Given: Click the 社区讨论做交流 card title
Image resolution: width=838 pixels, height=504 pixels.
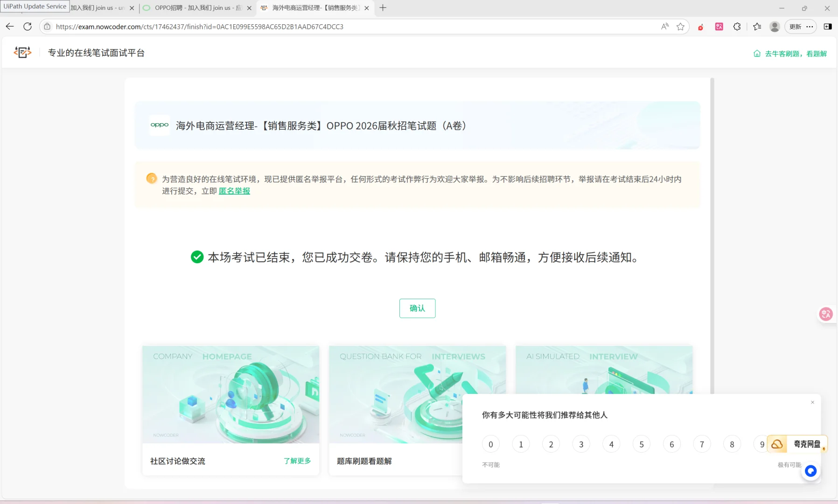Looking at the screenshot, I should [x=177, y=461].
